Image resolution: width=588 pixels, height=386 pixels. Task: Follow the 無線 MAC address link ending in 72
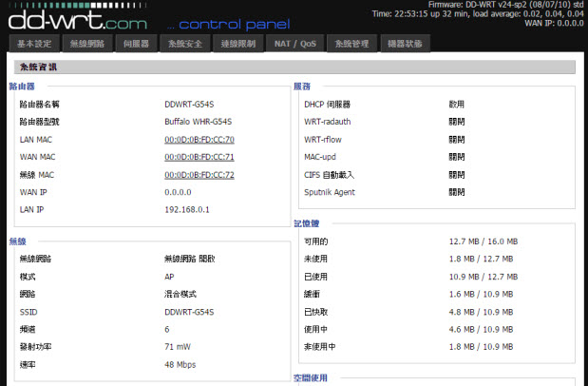pos(199,175)
